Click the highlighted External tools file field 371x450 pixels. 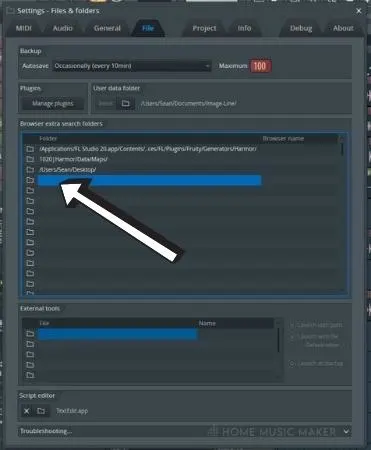[x=117, y=334]
